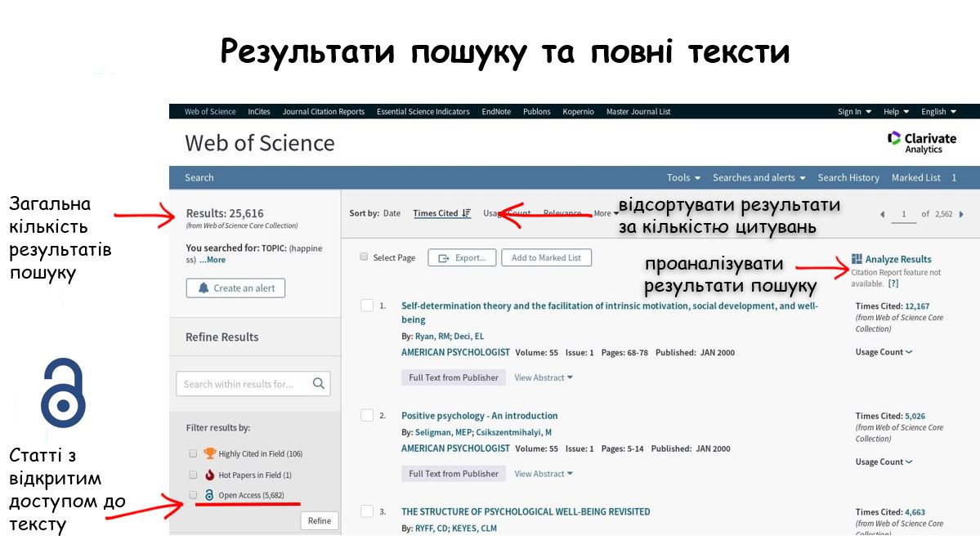The width and height of the screenshot is (980, 549).
Task: Expand Usage Count for the second result
Action: coord(884,462)
